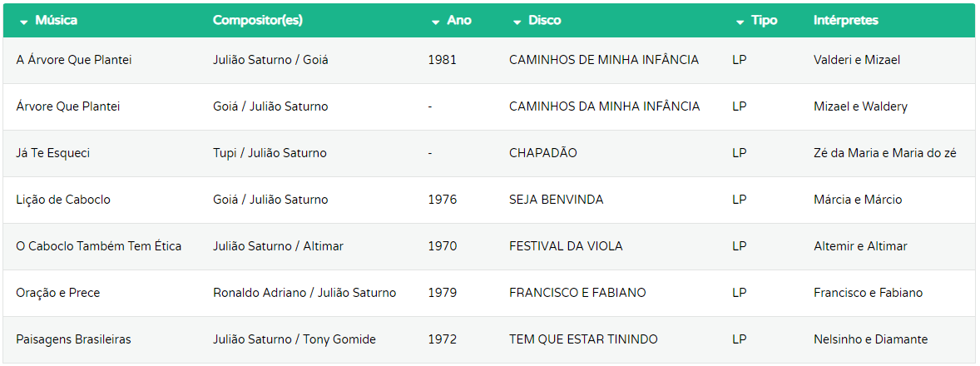Sort table by Música column header
Image resolution: width=980 pixels, height=366 pixels.
pyautogui.click(x=57, y=21)
